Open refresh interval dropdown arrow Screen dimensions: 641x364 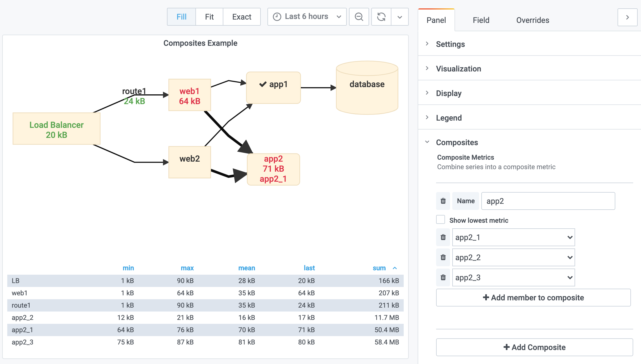pos(400,17)
